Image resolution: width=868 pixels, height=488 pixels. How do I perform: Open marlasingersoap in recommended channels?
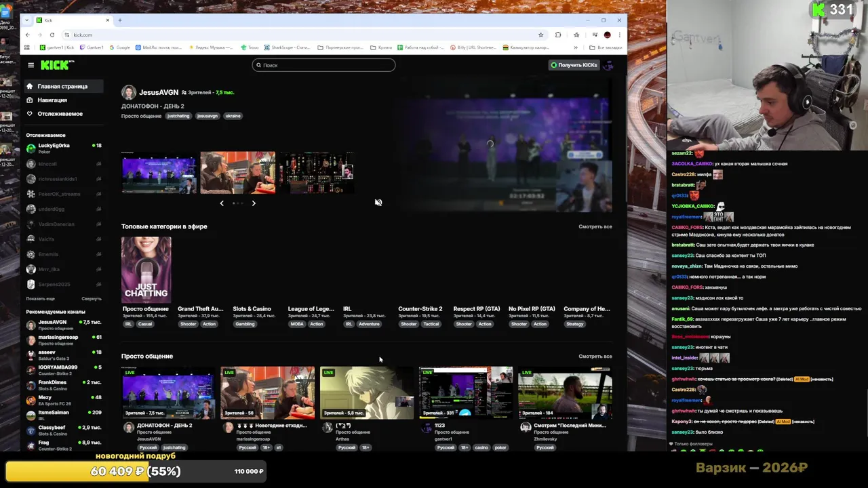pyautogui.click(x=64, y=340)
